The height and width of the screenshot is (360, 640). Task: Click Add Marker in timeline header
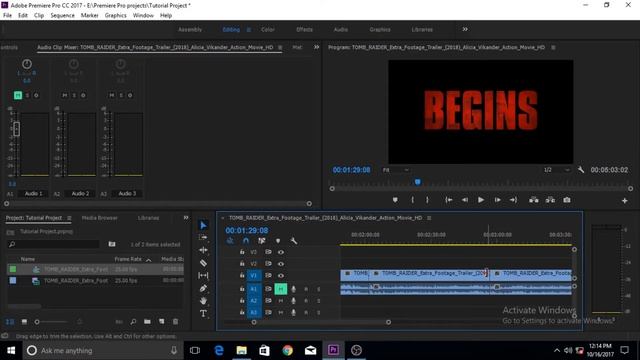pos(278,241)
